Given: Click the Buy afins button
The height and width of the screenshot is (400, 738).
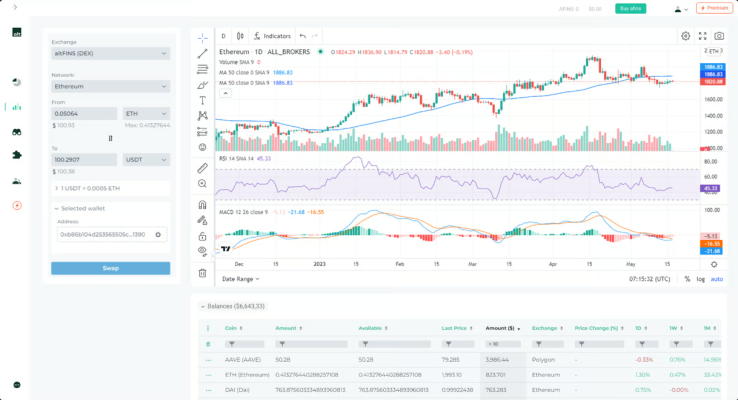Looking at the screenshot, I should [x=631, y=8].
